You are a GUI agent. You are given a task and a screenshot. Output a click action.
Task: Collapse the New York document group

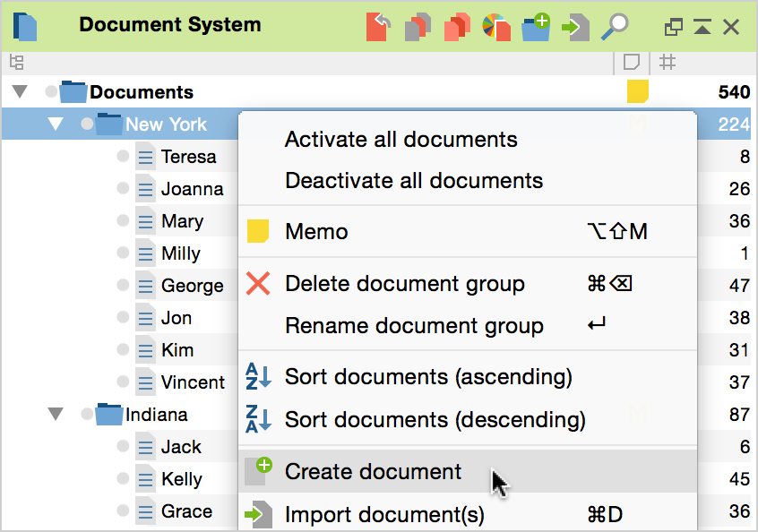pyautogui.click(x=56, y=124)
